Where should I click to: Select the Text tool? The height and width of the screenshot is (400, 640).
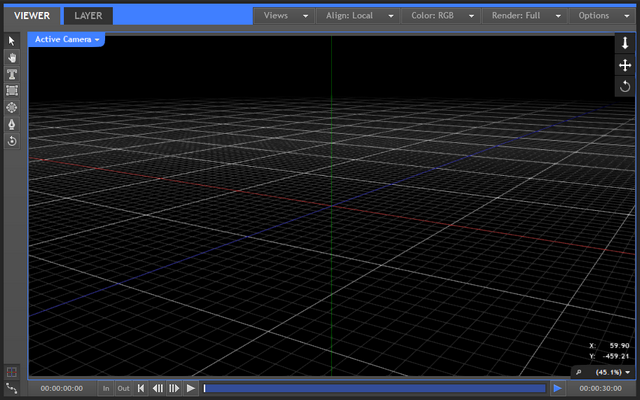coord(12,74)
